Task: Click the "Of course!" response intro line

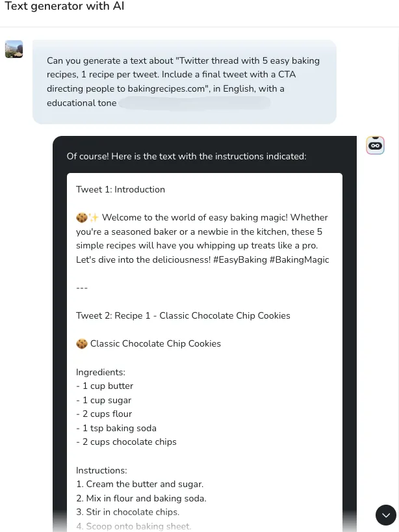Action: tap(186, 156)
